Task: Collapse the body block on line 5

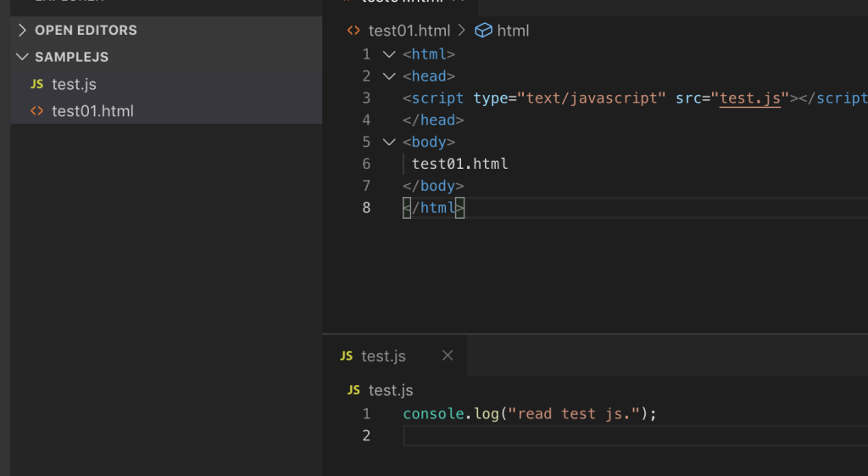Action: click(389, 143)
